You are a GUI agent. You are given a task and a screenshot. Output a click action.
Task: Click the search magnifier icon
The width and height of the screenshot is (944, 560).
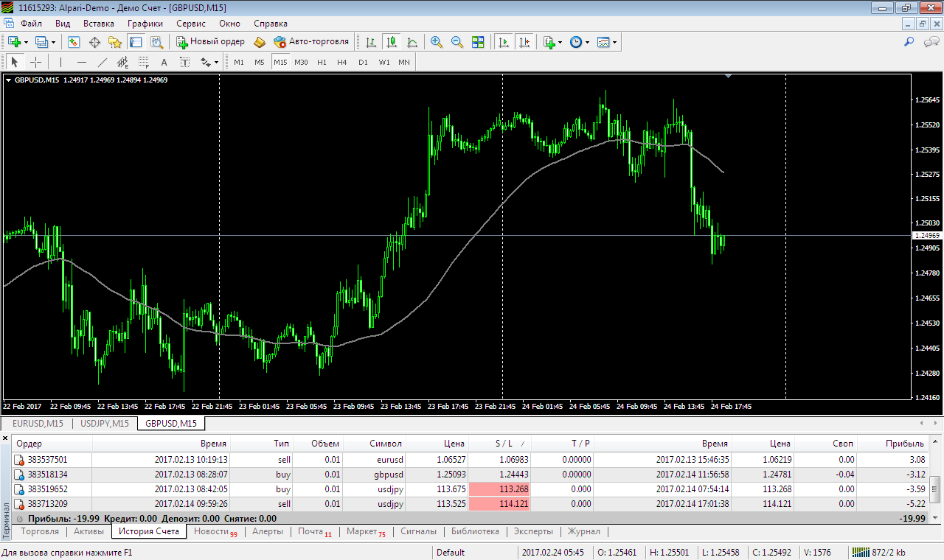[x=909, y=42]
